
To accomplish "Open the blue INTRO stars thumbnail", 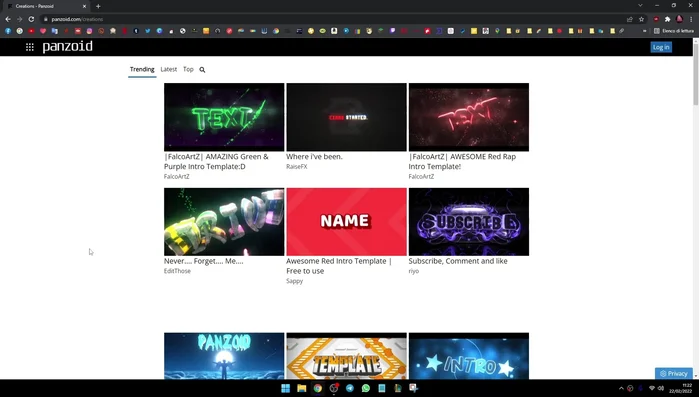I will [x=469, y=356].
